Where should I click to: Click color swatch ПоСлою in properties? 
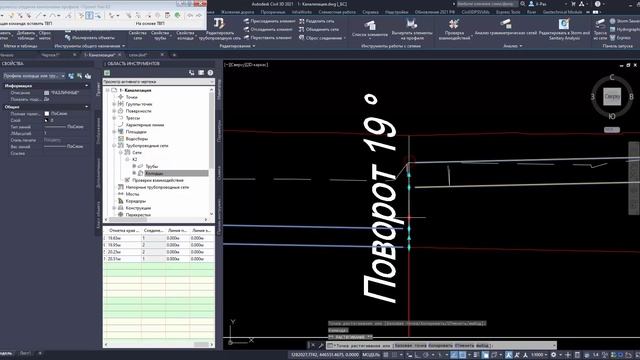(x=47, y=113)
